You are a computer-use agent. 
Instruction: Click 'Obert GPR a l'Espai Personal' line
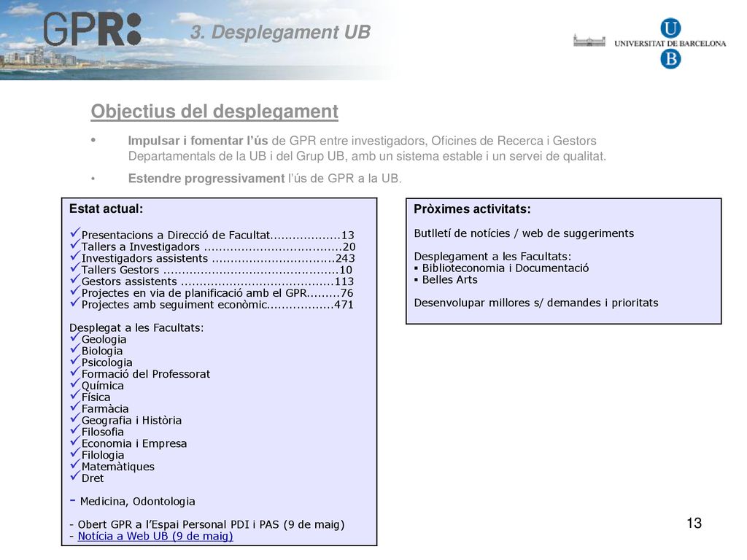pyautogui.click(x=206, y=525)
